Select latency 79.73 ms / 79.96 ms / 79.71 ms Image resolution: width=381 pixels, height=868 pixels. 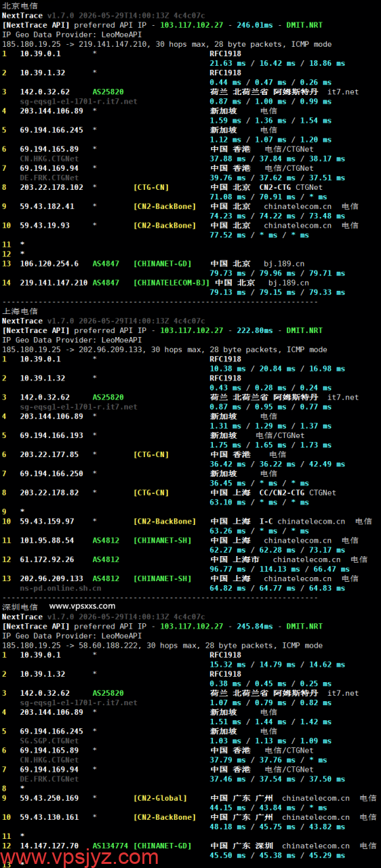tap(277, 273)
